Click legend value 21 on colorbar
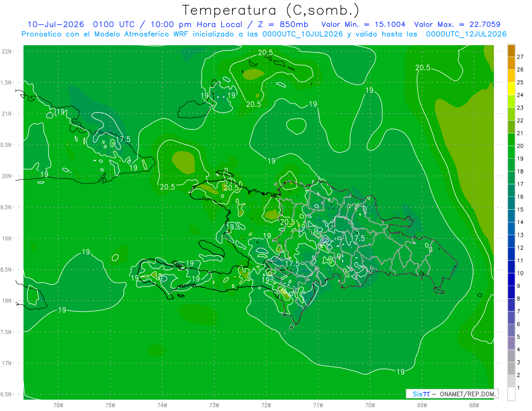Viewport: 532px width, 411px height. point(521,133)
